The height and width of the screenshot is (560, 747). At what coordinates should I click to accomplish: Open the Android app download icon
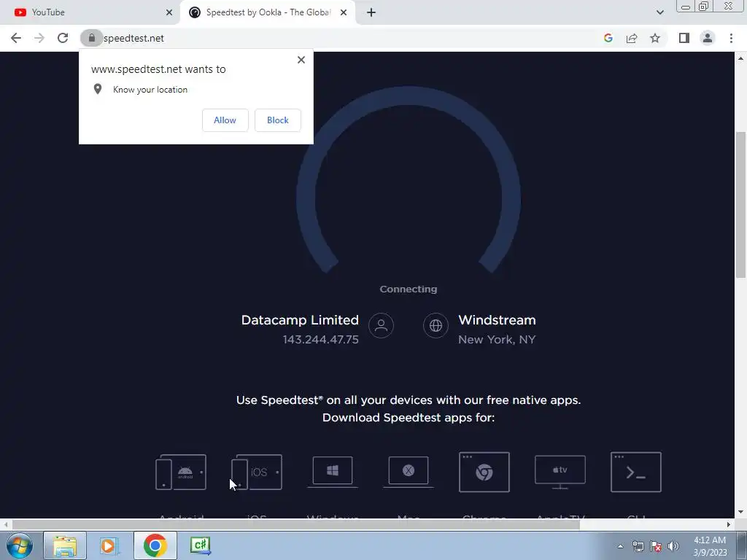(x=181, y=472)
